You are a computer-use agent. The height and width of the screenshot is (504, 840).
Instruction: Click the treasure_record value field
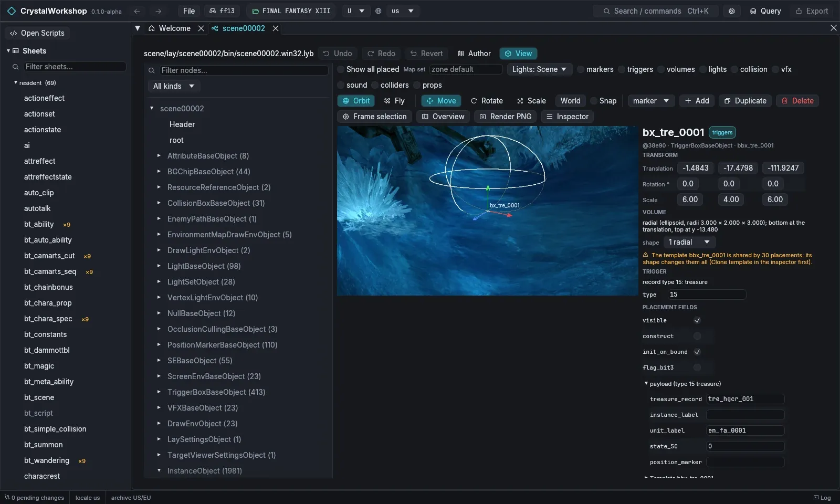click(x=745, y=399)
